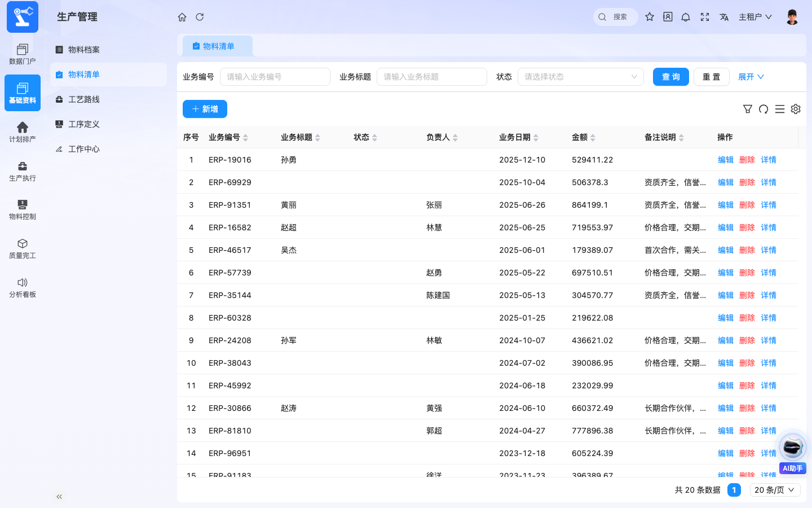Open the language translation icon
Viewport: 812px width, 508px height.
[x=724, y=17]
